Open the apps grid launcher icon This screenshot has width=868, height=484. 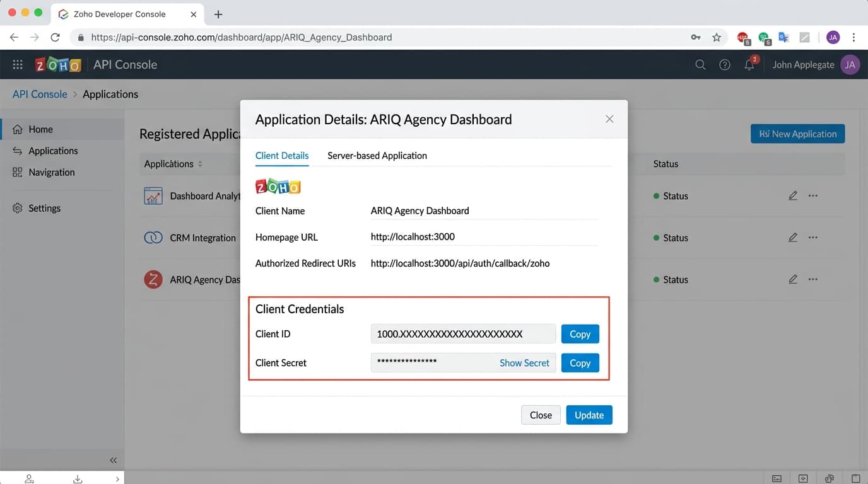coord(18,64)
